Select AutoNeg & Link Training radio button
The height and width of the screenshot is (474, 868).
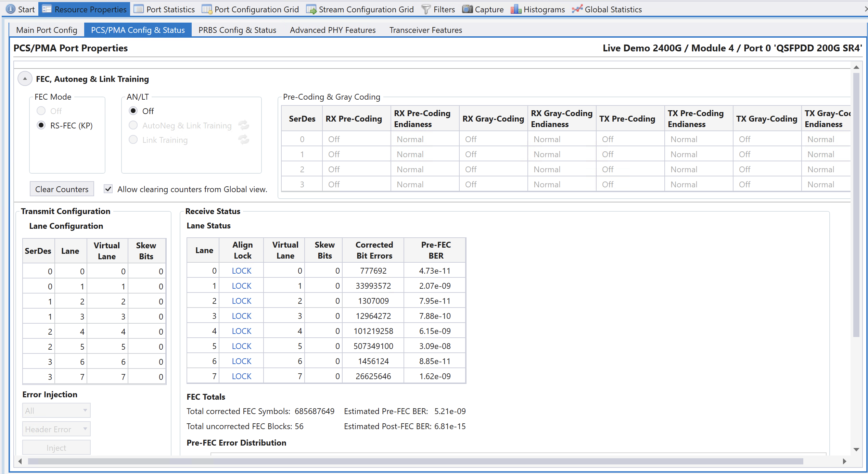(x=133, y=125)
